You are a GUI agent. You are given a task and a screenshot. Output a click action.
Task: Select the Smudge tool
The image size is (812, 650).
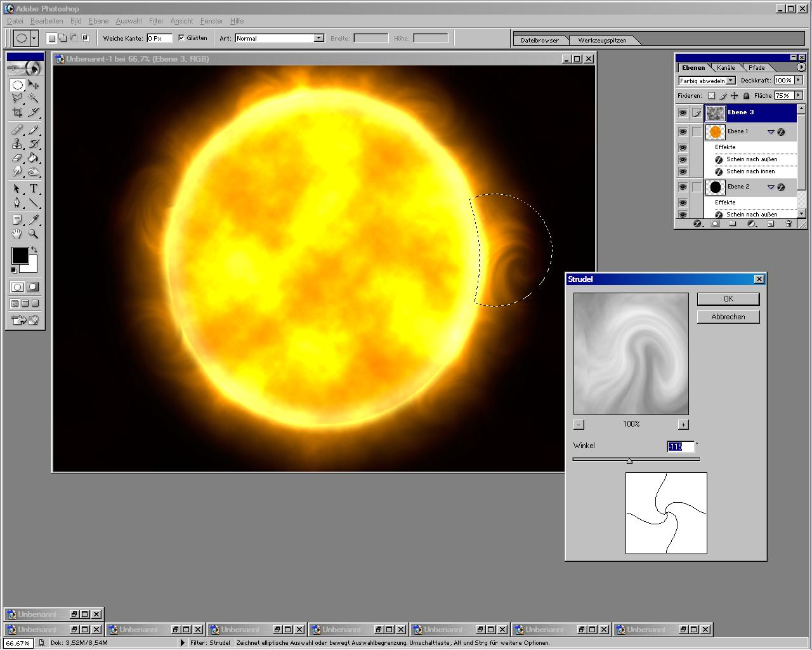pyautogui.click(x=18, y=171)
